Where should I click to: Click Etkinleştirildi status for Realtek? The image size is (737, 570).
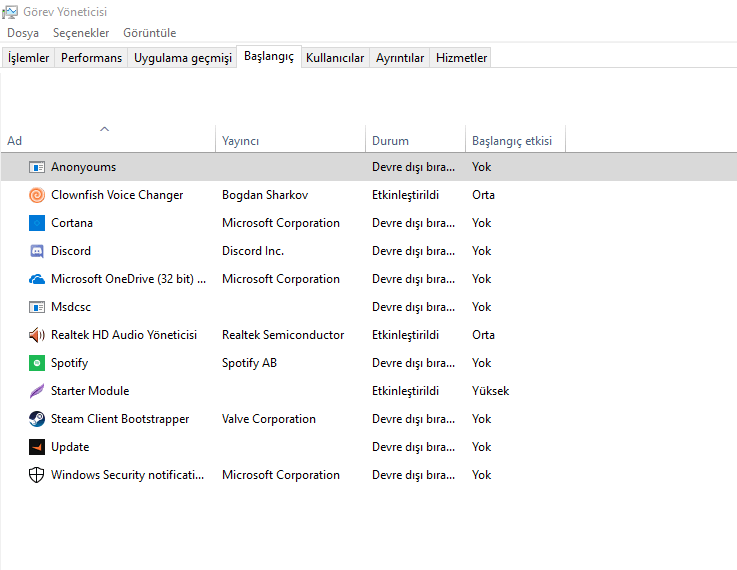point(405,335)
